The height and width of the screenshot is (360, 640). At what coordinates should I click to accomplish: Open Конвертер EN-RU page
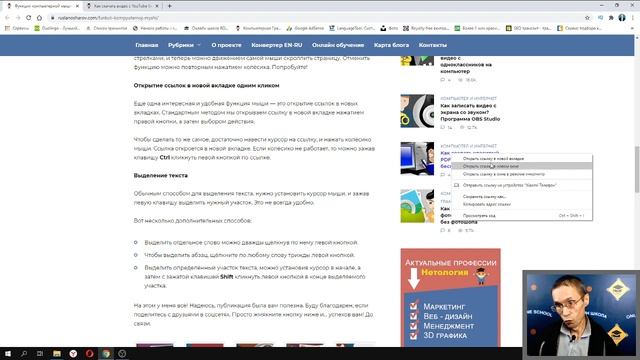coord(277,45)
